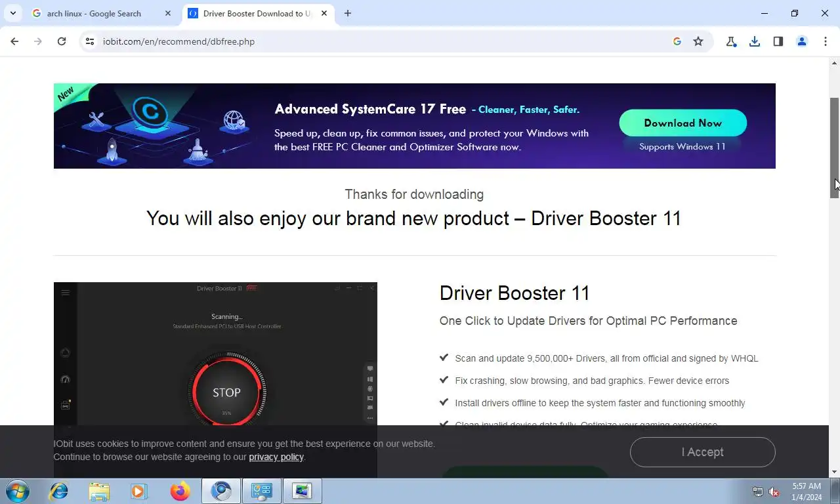This screenshot has height=504, width=840.
Task: Select the Chromium taskbar button
Action: tap(221, 491)
